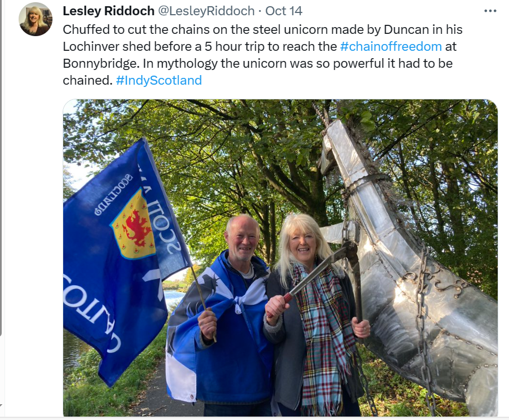Visit the @LesleyRiddoch handle profile
The image size is (509, 420).
tap(206, 11)
